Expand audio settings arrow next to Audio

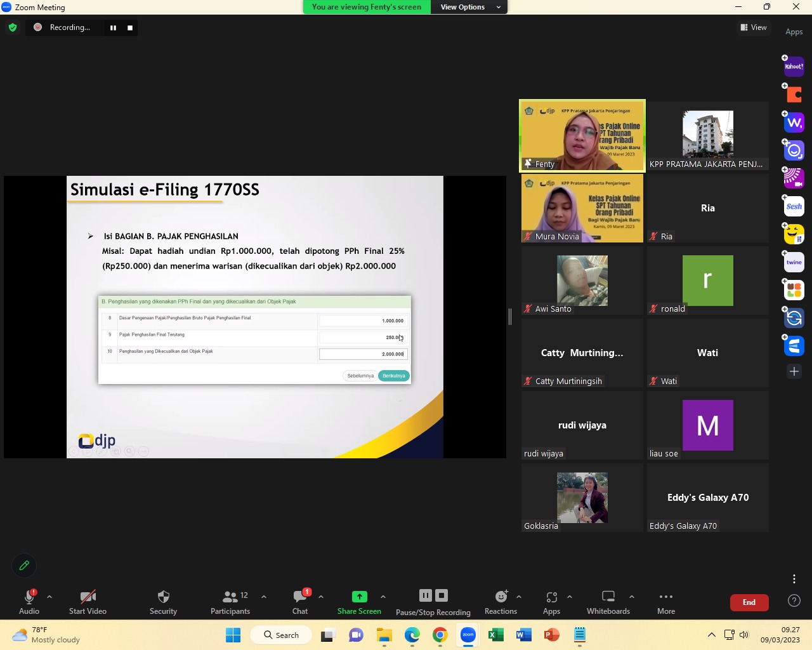[x=49, y=597]
